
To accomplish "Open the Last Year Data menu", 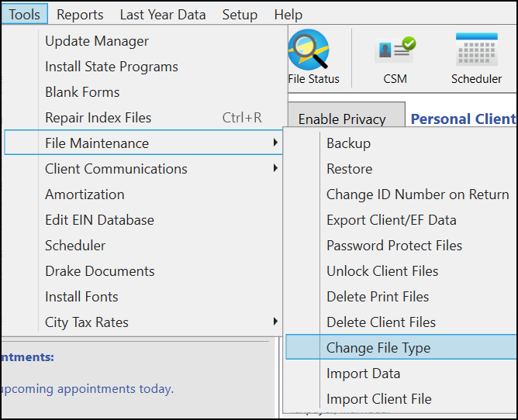I will click(163, 15).
